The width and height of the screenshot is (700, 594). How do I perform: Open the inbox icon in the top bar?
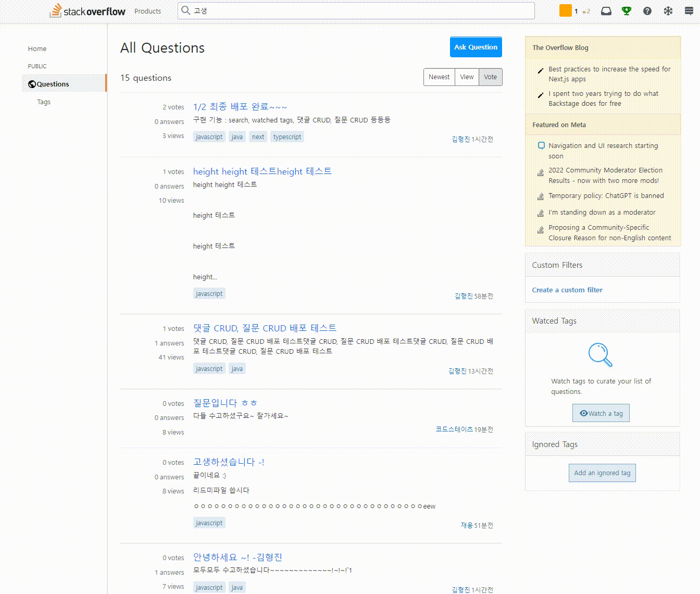tap(606, 10)
